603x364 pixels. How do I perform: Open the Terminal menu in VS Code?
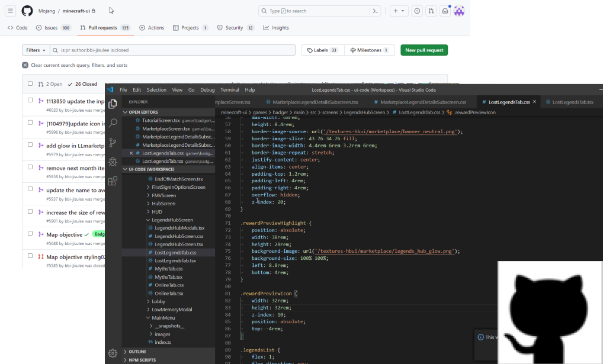(230, 90)
